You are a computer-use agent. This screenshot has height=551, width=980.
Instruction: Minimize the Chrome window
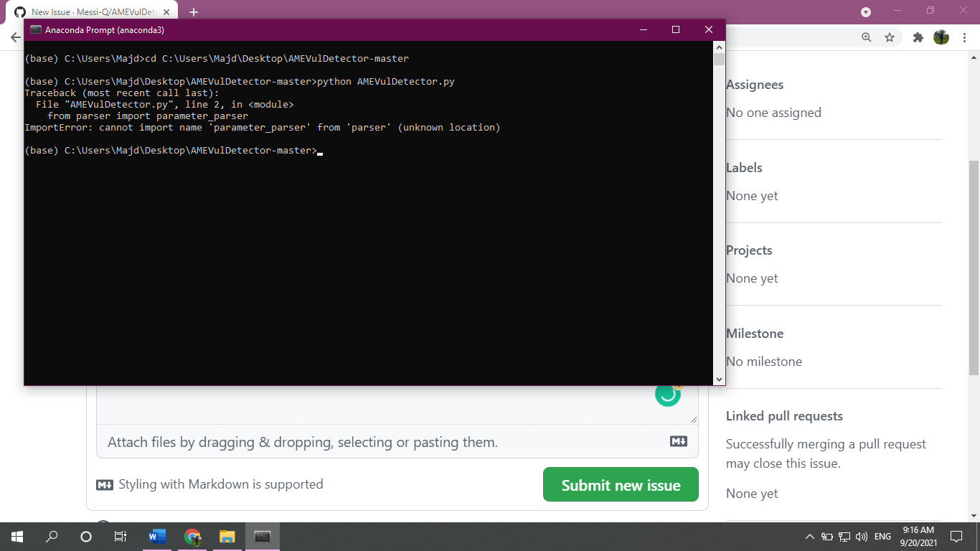897,11
